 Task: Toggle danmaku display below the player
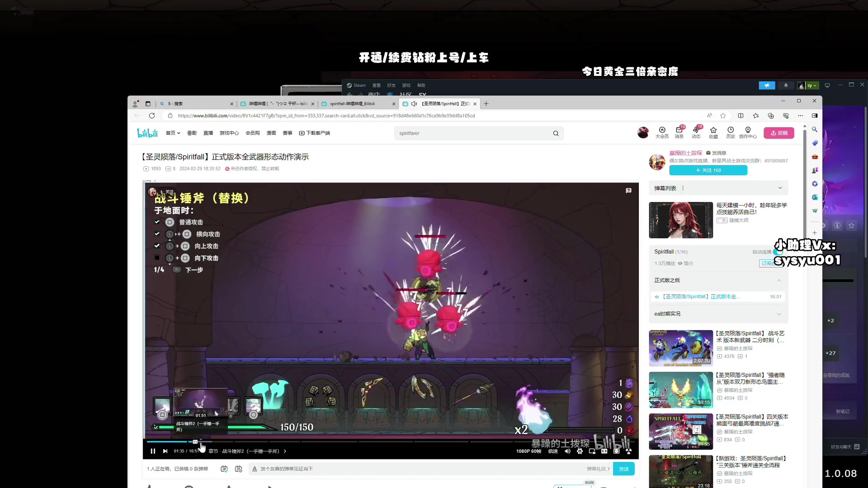(x=224, y=469)
